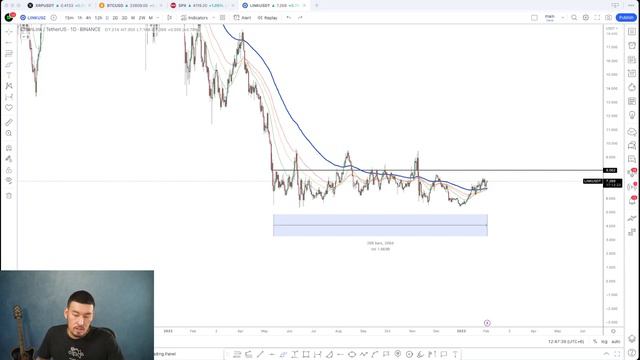Open the layout setup square icon
The image size is (640, 360).
[x=534, y=18]
